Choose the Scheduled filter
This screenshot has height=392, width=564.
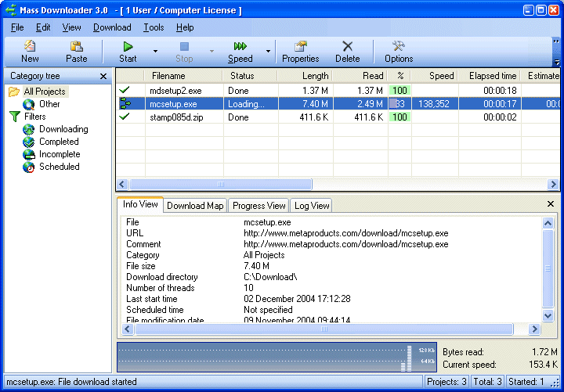pyautogui.click(x=59, y=167)
